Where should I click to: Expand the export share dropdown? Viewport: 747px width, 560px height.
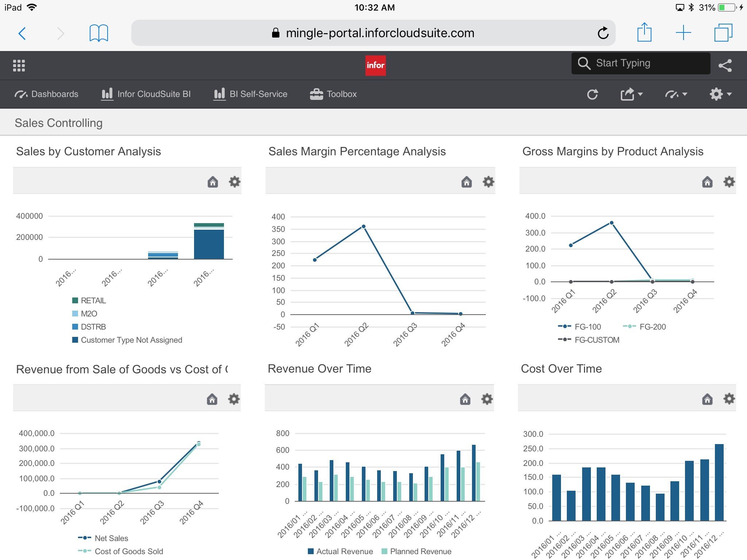[x=631, y=94]
